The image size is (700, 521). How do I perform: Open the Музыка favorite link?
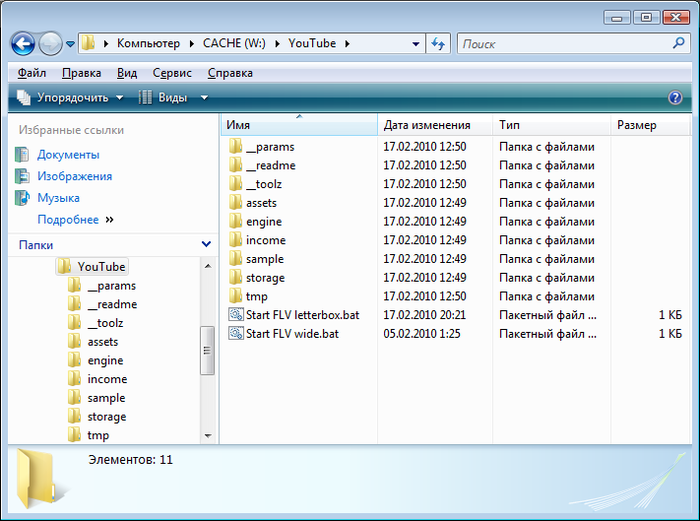click(58, 198)
